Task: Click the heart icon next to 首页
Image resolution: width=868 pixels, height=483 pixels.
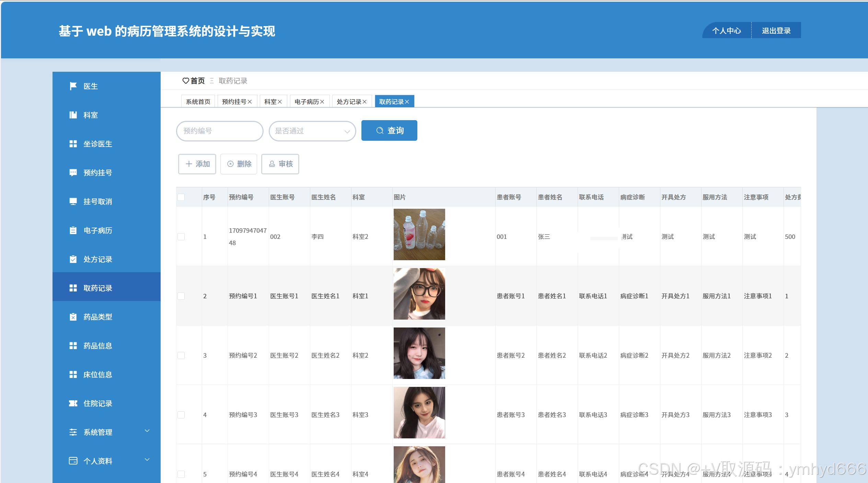Action: 186,81
